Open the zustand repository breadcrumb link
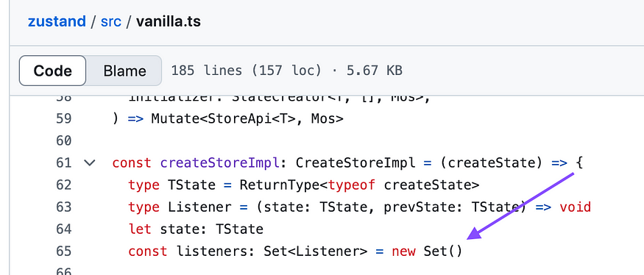The image size is (644, 275). 57,21
